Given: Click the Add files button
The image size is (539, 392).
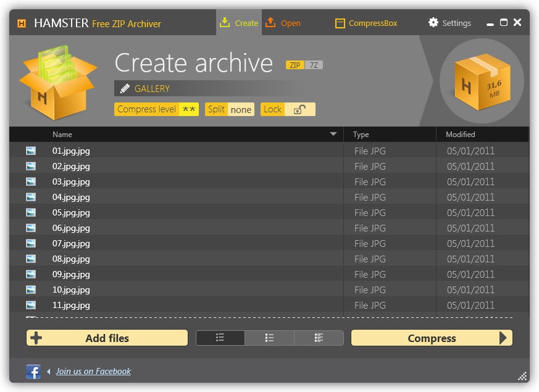Looking at the screenshot, I should (107, 338).
